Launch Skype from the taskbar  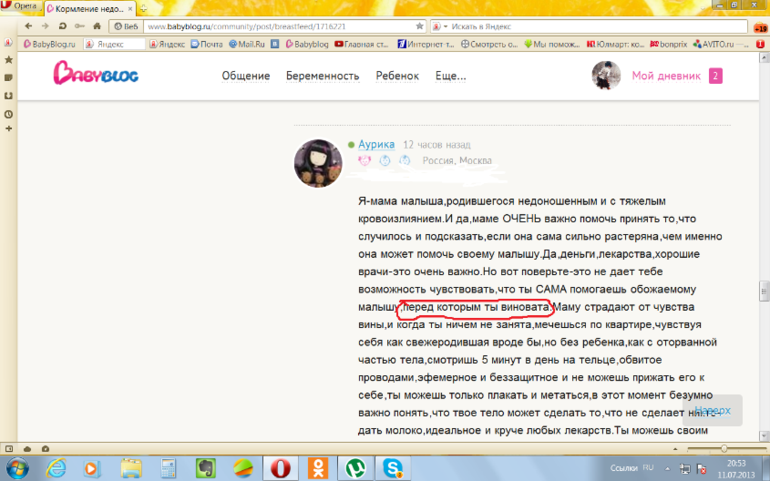pyautogui.click(x=392, y=468)
